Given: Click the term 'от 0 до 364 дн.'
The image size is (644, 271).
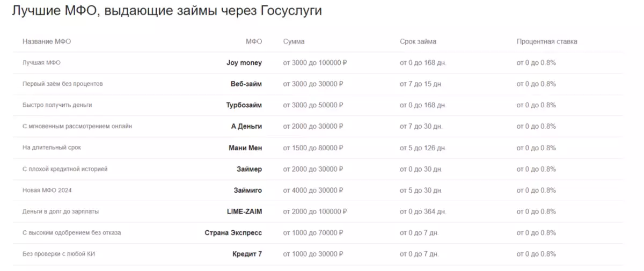Looking at the screenshot, I should pyautogui.click(x=423, y=211).
